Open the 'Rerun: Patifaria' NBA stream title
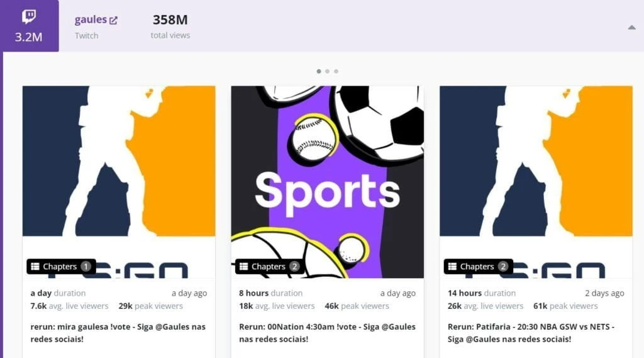 (531, 333)
